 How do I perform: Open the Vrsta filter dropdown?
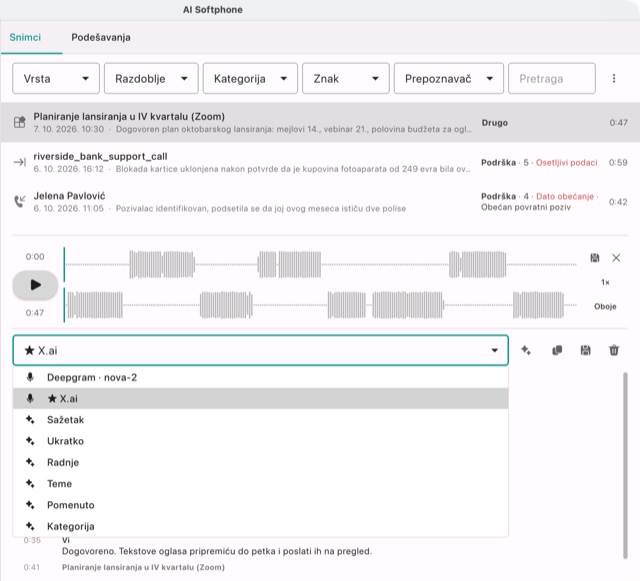coord(56,78)
